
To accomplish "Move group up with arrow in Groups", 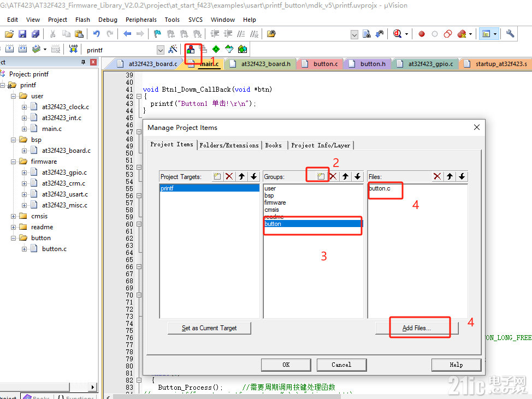I will [x=345, y=176].
